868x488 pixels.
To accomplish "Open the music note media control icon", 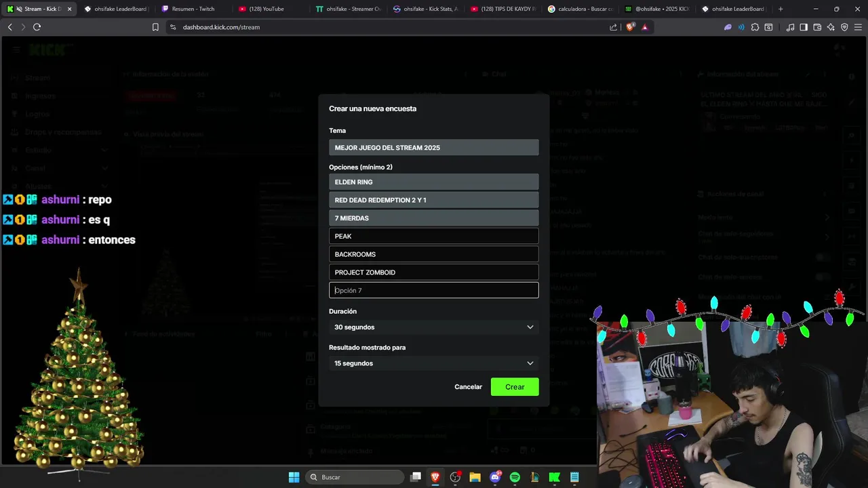I will point(790,27).
